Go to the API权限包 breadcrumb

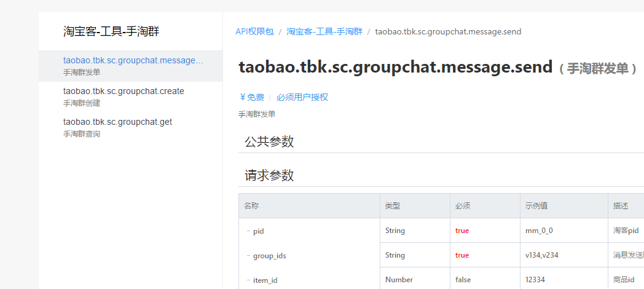click(x=254, y=31)
